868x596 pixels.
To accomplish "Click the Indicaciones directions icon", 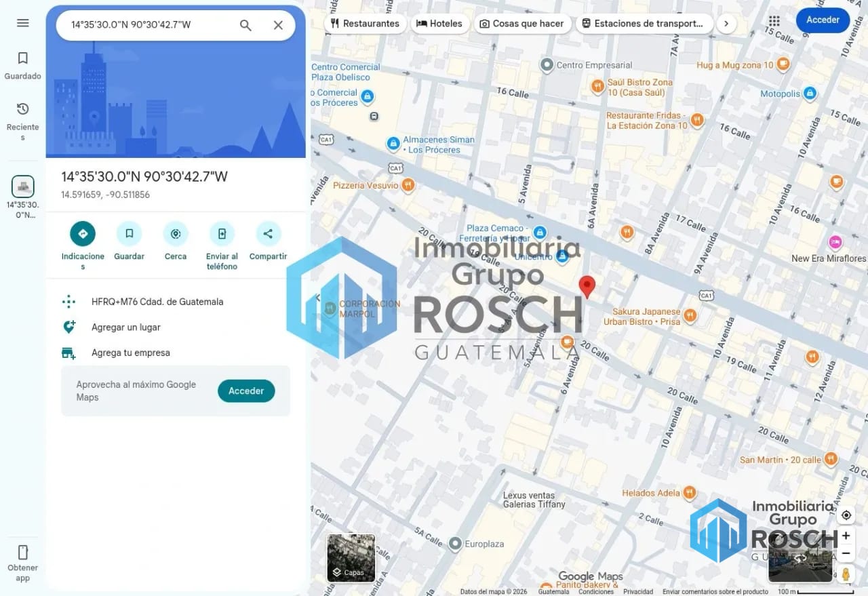I will coord(83,234).
